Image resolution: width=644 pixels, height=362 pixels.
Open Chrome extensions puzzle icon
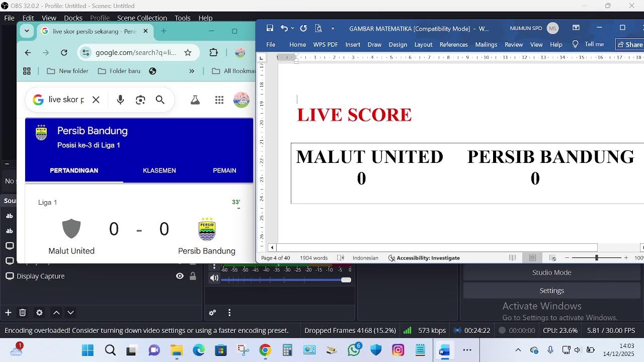click(214, 52)
